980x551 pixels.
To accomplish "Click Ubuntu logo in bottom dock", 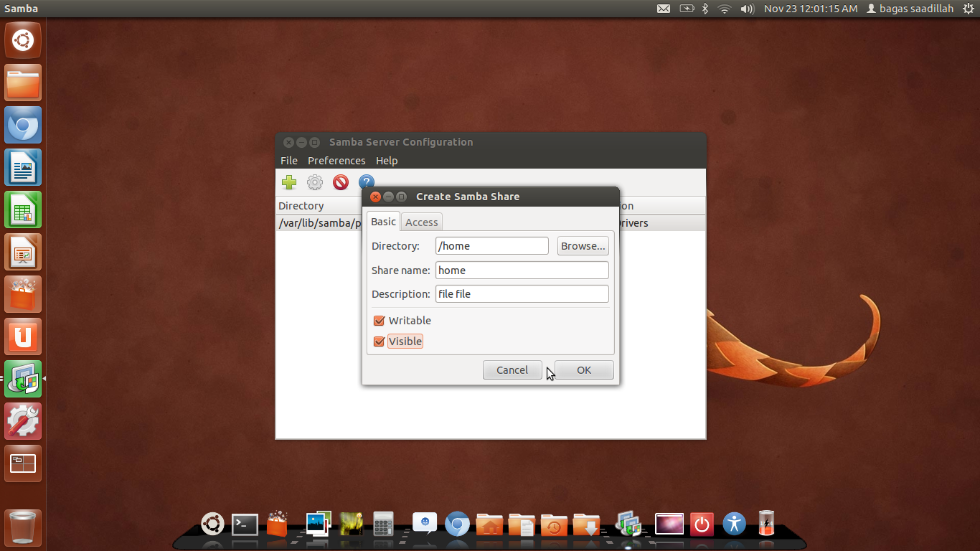I will (212, 524).
